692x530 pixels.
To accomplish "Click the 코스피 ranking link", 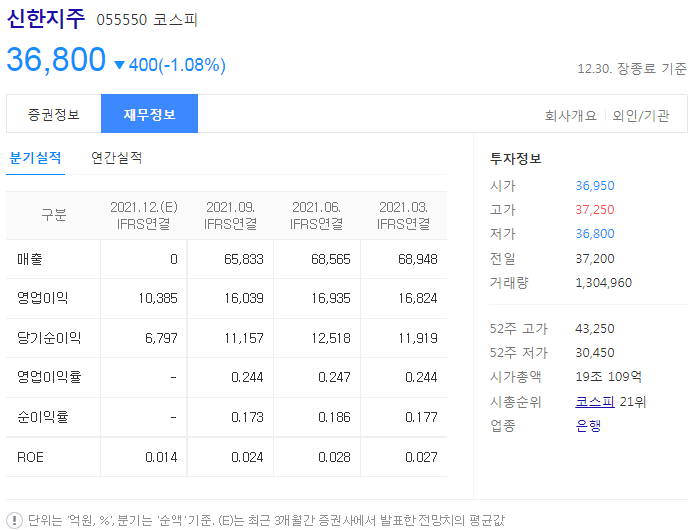I will coord(594,402).
